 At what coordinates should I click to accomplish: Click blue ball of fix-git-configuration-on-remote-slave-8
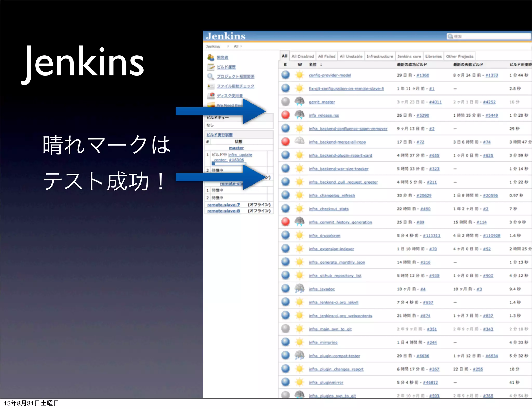285,88
